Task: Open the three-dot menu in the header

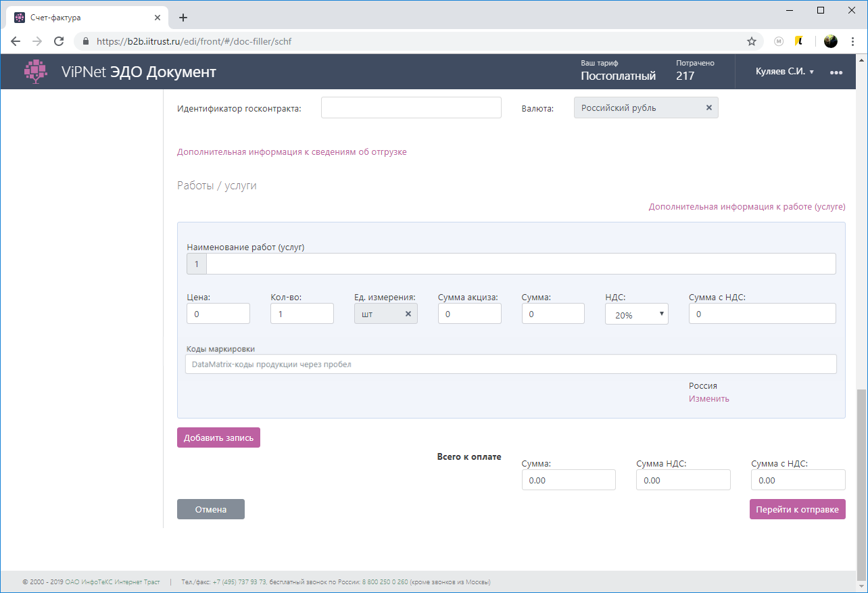Action: (836, 72)
